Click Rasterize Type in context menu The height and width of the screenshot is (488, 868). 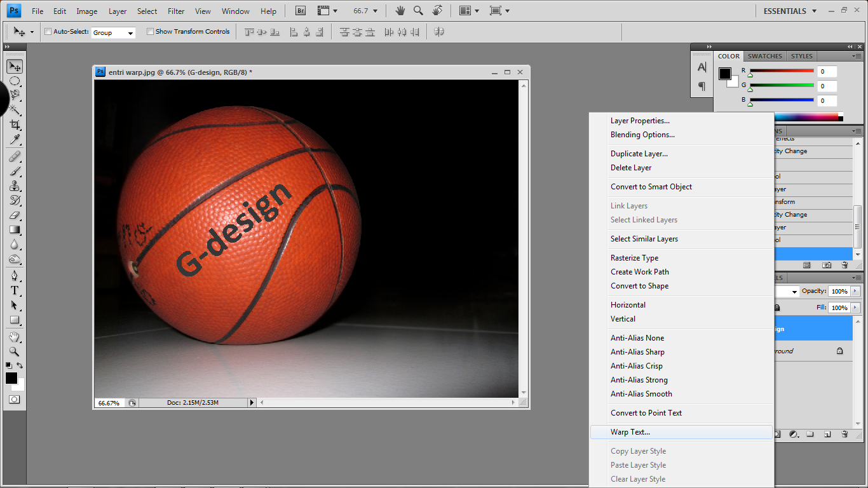[x=634, y=258]
